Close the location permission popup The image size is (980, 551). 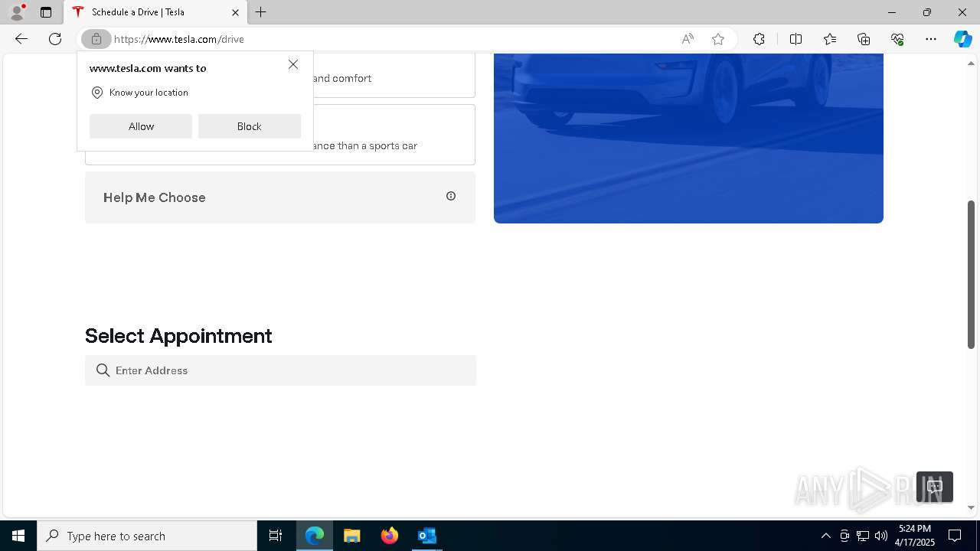tap(293, 64)
